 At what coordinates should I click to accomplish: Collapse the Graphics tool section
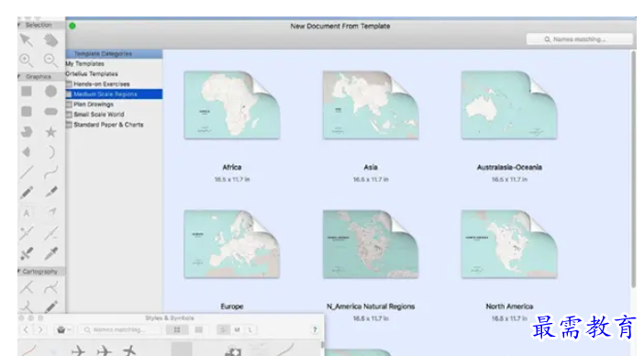click(19, 76)
